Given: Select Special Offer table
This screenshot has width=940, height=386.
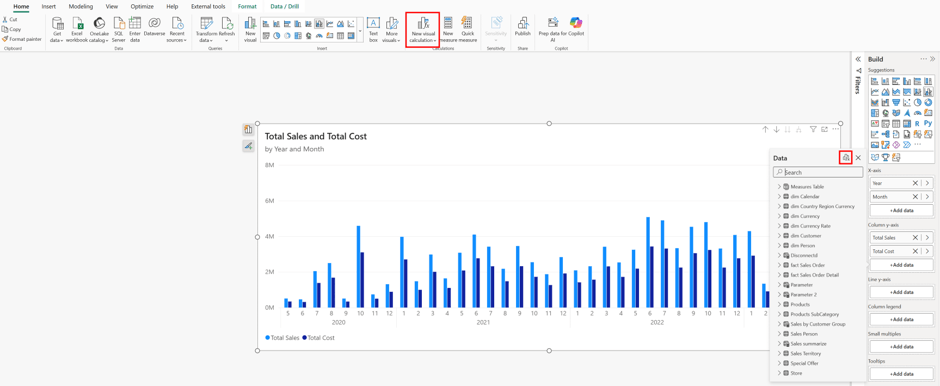Looking at the screenshot, I should tap(804, 363).
